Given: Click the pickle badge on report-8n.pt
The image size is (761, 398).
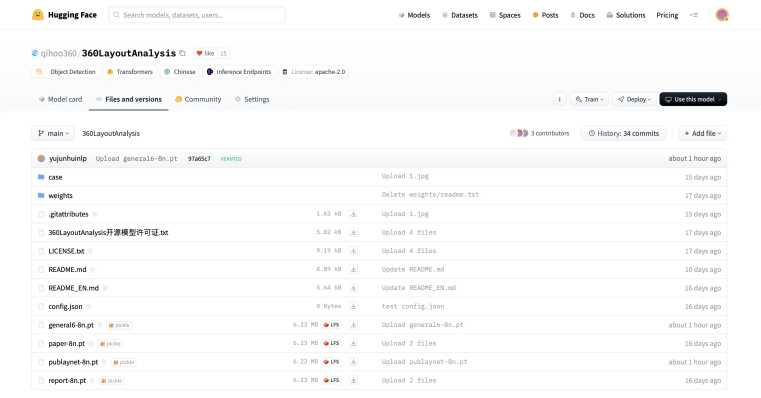Looking at the screenshot, I should tap(111, 381).
